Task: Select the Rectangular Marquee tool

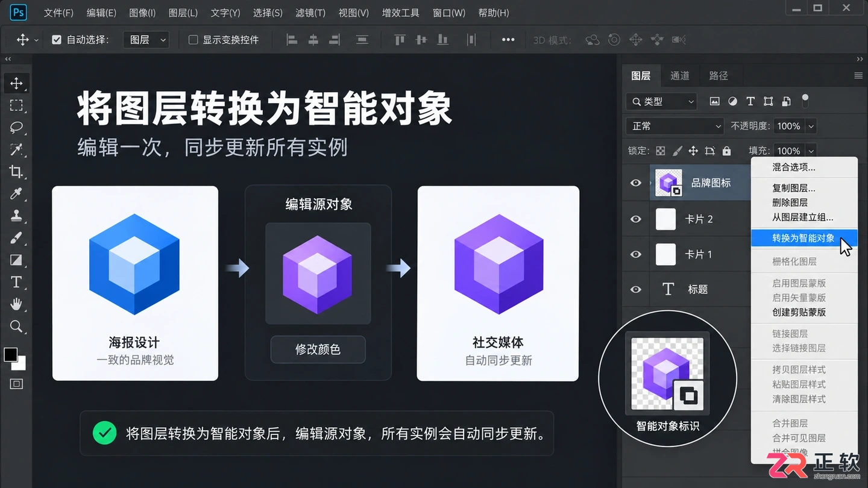Action: 16,105
